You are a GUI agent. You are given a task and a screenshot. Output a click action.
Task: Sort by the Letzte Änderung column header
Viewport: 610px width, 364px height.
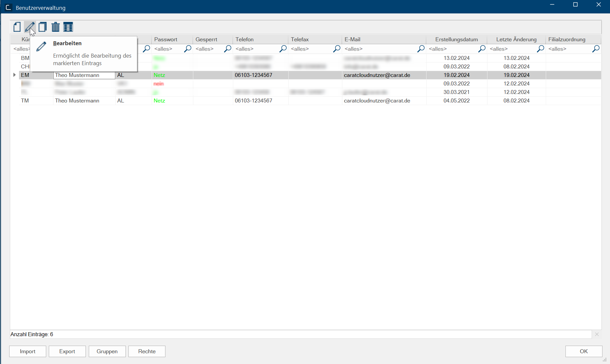[516, 39]
